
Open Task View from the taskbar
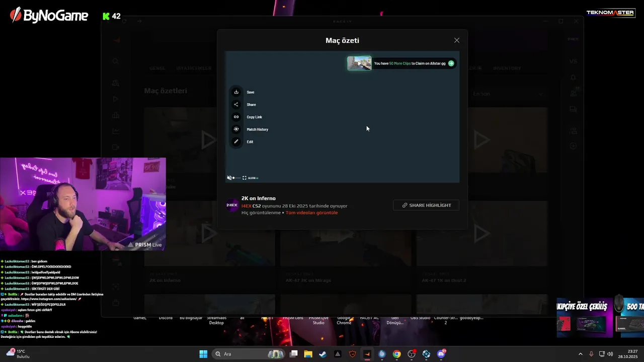(x=294, y=354)
